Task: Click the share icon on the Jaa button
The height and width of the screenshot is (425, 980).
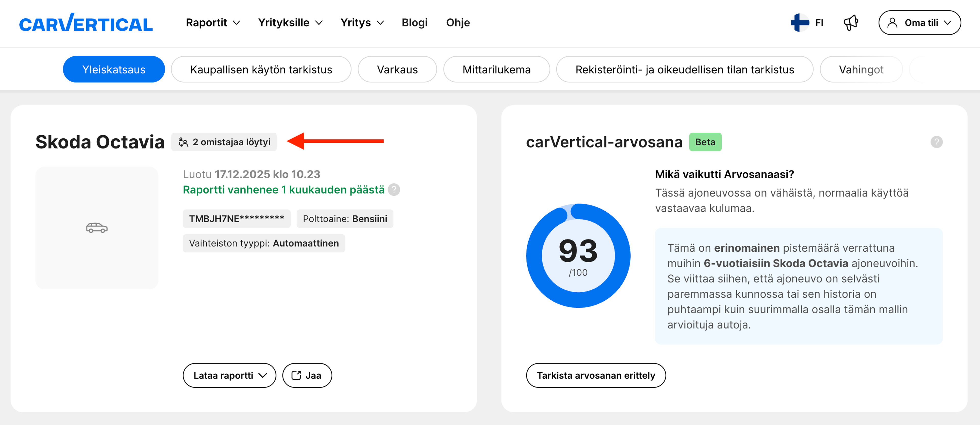Action: point(296,375)
